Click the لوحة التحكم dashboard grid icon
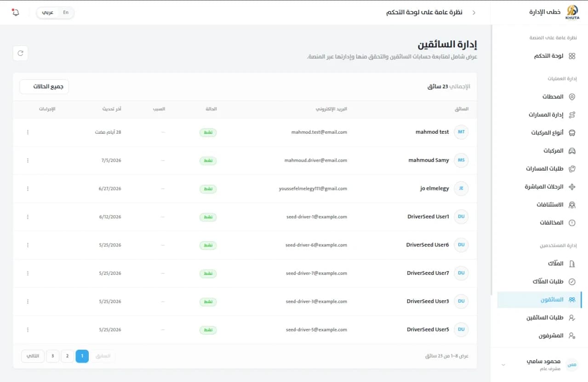 [x=572, y=56]
